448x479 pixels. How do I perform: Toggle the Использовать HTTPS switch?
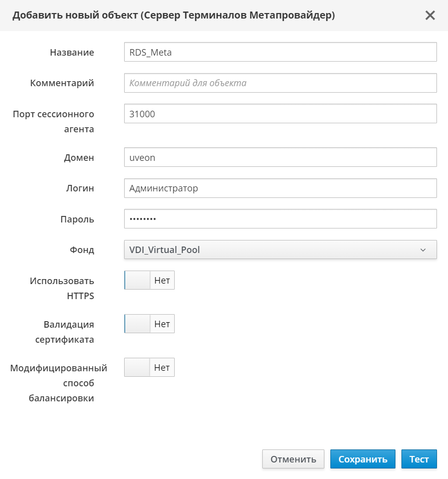pos(149,281)
